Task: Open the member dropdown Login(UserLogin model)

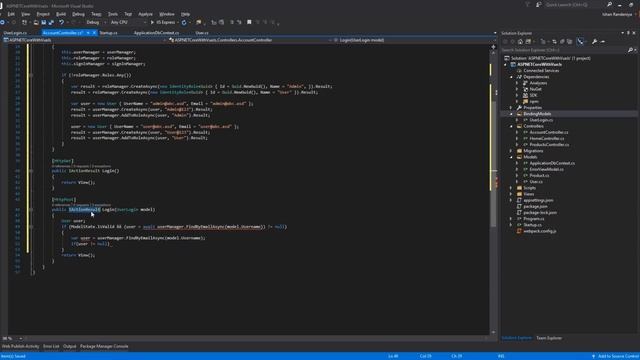Action: 415,40
